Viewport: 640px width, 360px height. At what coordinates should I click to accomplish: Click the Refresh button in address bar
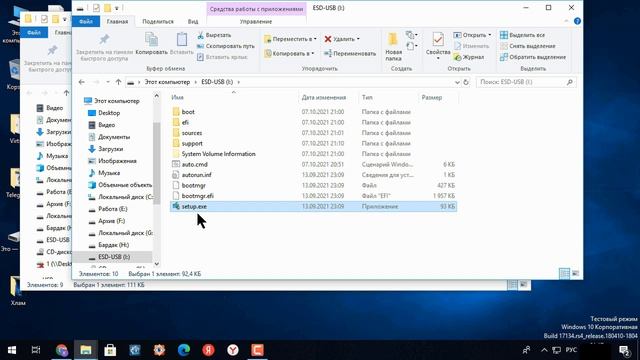[466, 82]
